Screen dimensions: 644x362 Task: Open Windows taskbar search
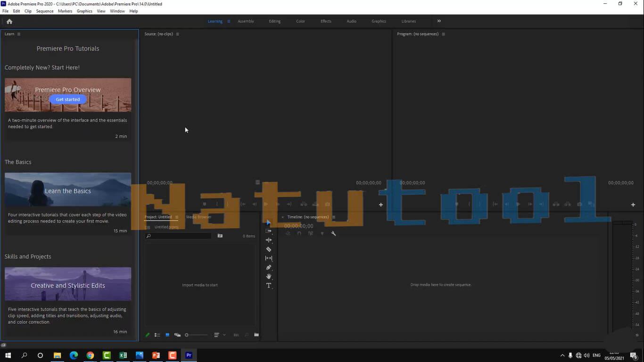coord(25,355)
